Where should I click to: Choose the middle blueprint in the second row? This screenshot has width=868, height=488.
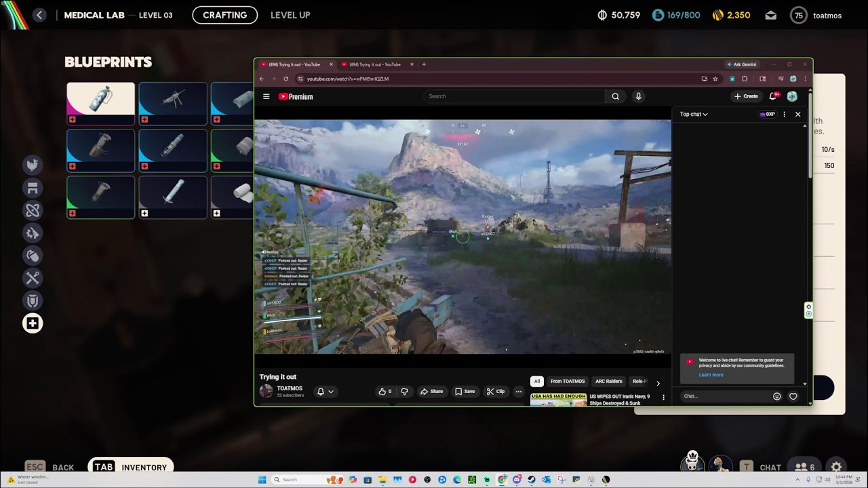(x=173, y=150)
